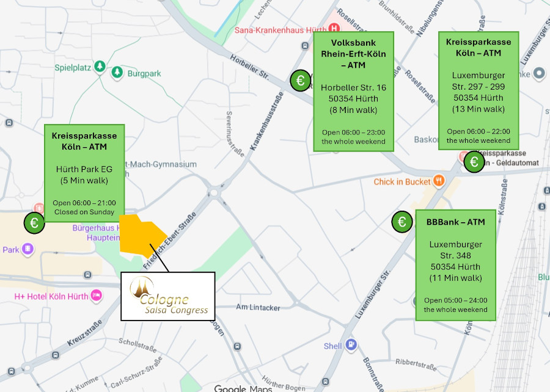This screenshot has height=392, width=550.
Task: Click the Luxemburger Str. 297 - 299 address text
Action: point(479,81)
